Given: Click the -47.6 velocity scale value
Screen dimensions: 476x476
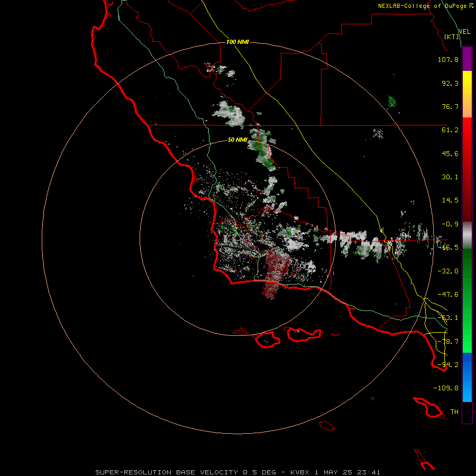Looking at the screenshot, I should (448, 295).
